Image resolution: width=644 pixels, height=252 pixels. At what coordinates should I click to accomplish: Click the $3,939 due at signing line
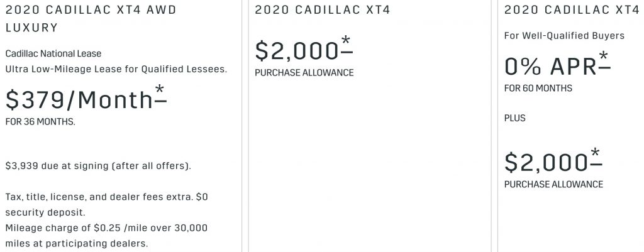pos(98,167)
